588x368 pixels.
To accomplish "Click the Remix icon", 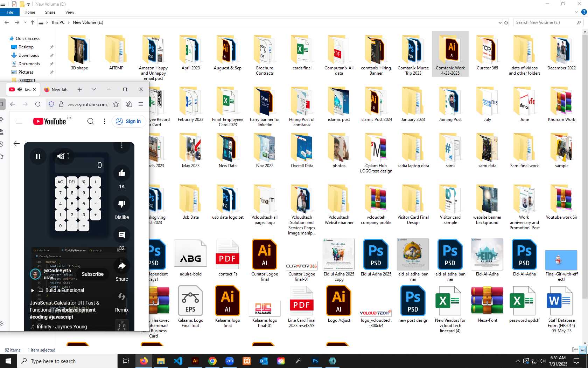I will click(122, 297).
